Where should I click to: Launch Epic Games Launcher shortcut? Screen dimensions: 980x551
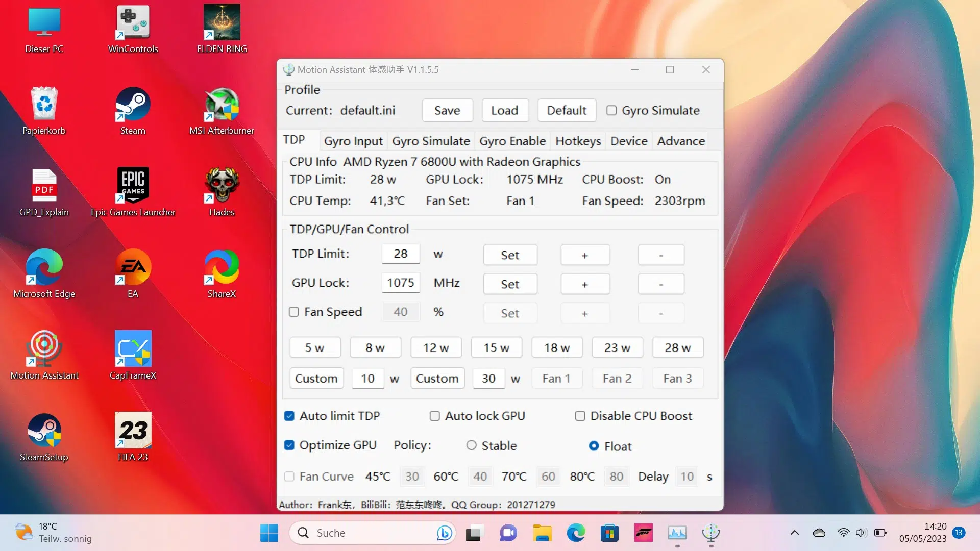point(133,193)
